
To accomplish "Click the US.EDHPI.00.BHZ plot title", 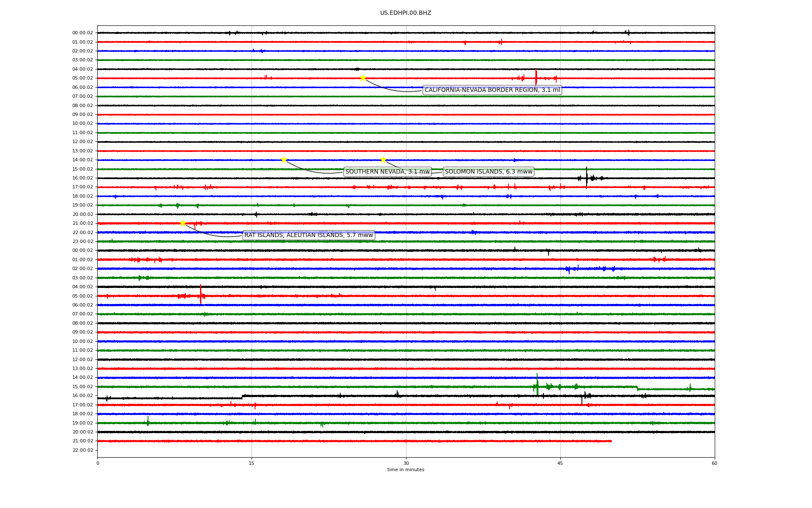I will point(406,13).
